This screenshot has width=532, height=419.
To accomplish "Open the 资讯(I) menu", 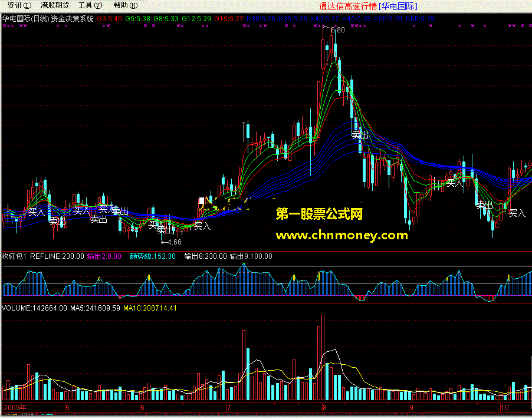I will tap(19, 5).
